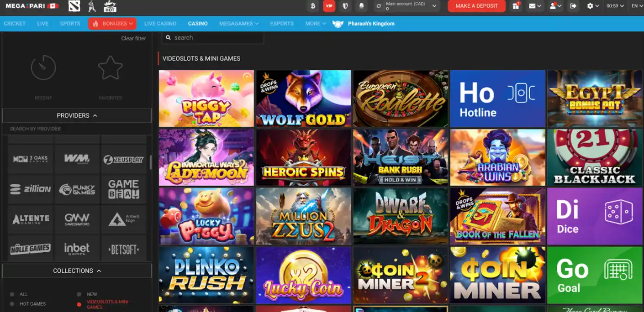Image resolution: width=644 pixels, height=312 pixels.
Task: Go to the ESPORTS tab
Action: tap(282, 24)
